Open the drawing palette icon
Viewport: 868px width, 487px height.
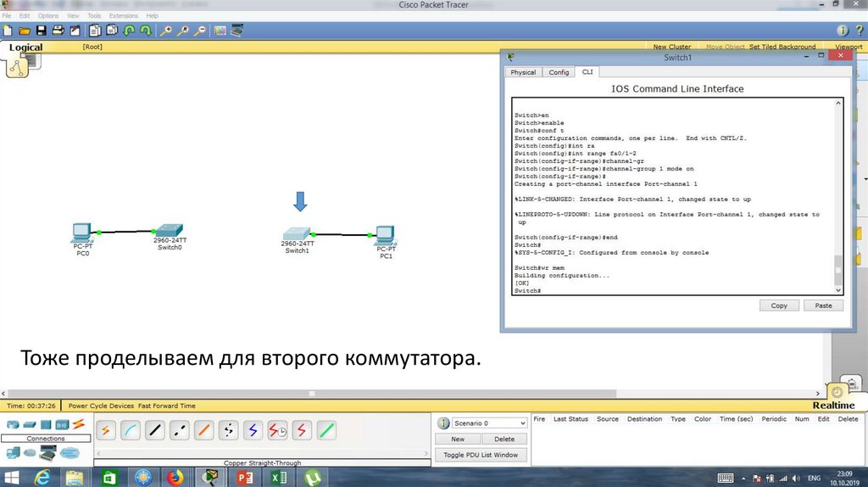click(220, 31)
